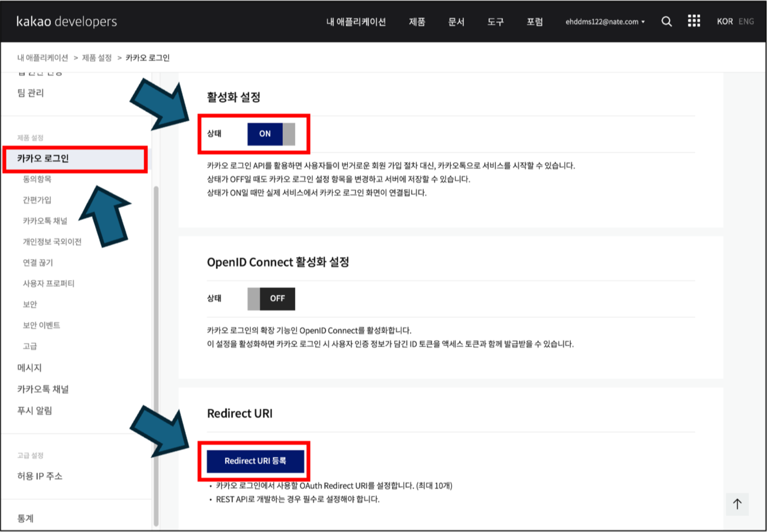The height and width of the screenshot is (532, 767).
Task: Open 간편가입 sidebar item
Action: [x=37, y=200]
